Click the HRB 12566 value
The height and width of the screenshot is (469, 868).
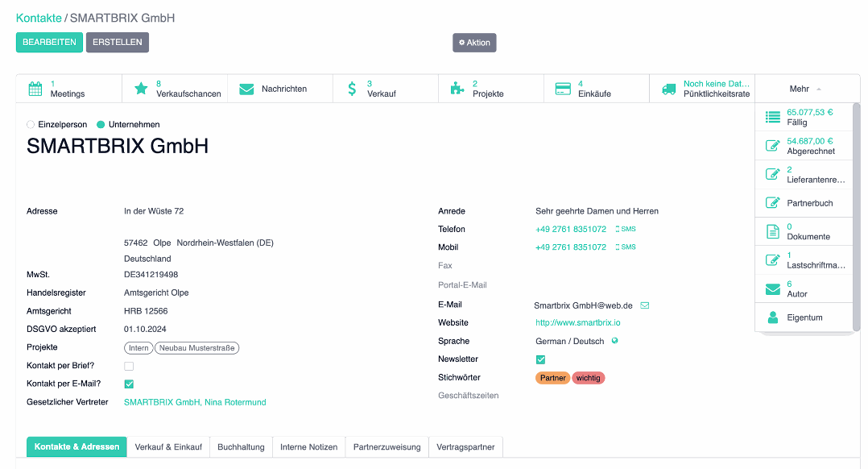146,310
